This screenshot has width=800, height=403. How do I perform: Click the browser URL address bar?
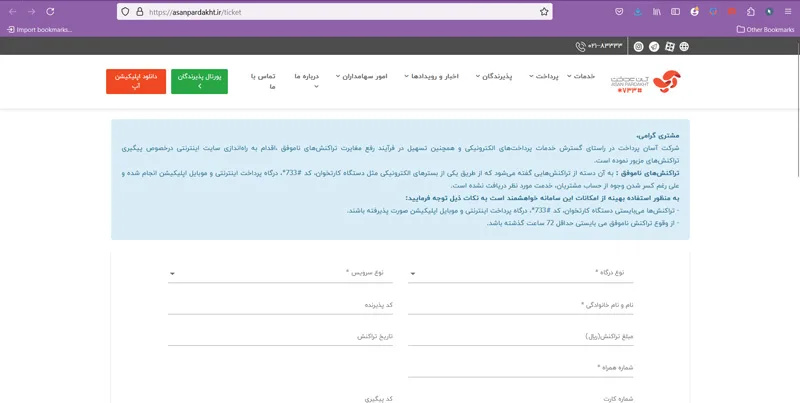[334, 12]
